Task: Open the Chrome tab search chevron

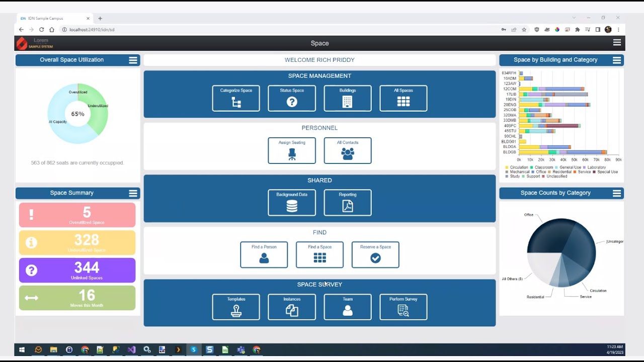Action: click(x=574, y=18)
